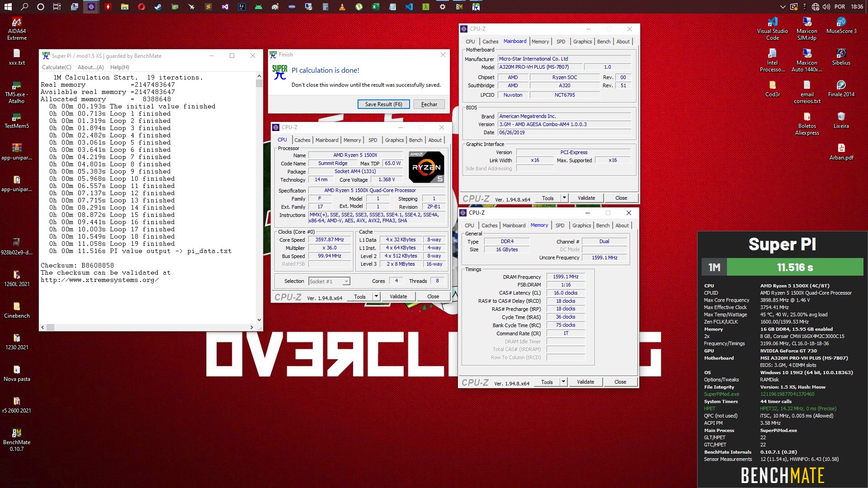Screen dimensions: 868x488
Task: Open the Help(H) menu in Super PI
Action: 120,67
